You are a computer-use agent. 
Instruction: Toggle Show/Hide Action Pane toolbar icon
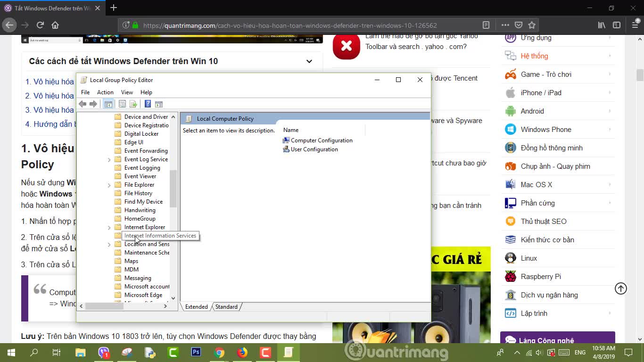(159, 104)
